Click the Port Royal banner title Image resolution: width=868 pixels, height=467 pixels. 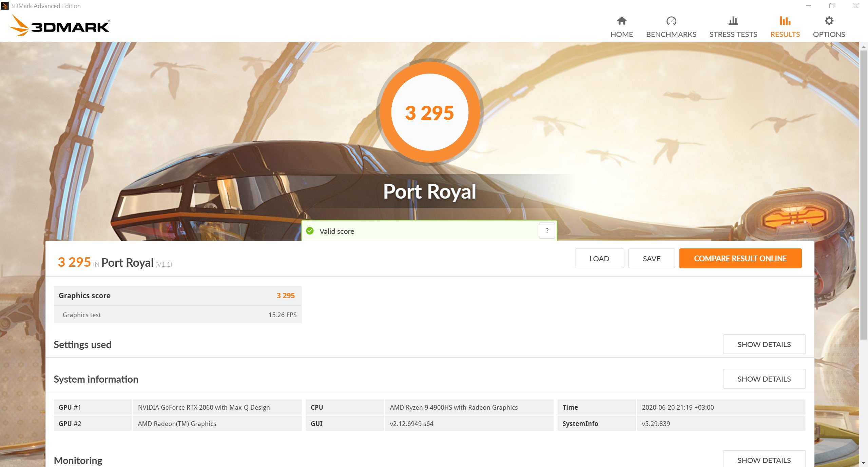[x=429, y=191]
